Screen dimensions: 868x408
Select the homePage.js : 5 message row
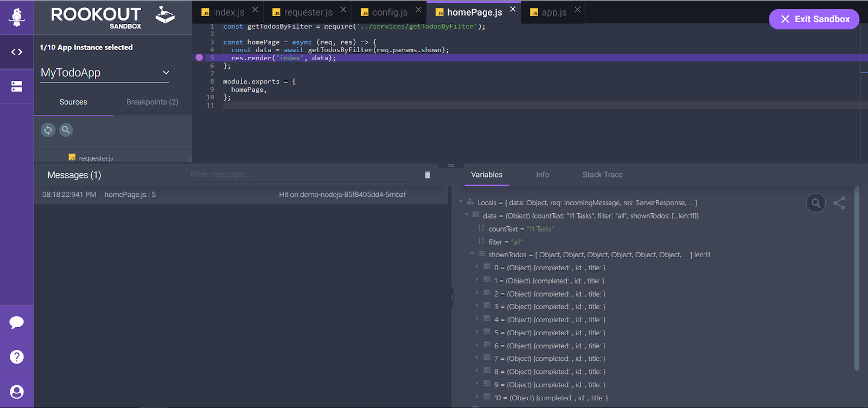click(x=241, y=195)
